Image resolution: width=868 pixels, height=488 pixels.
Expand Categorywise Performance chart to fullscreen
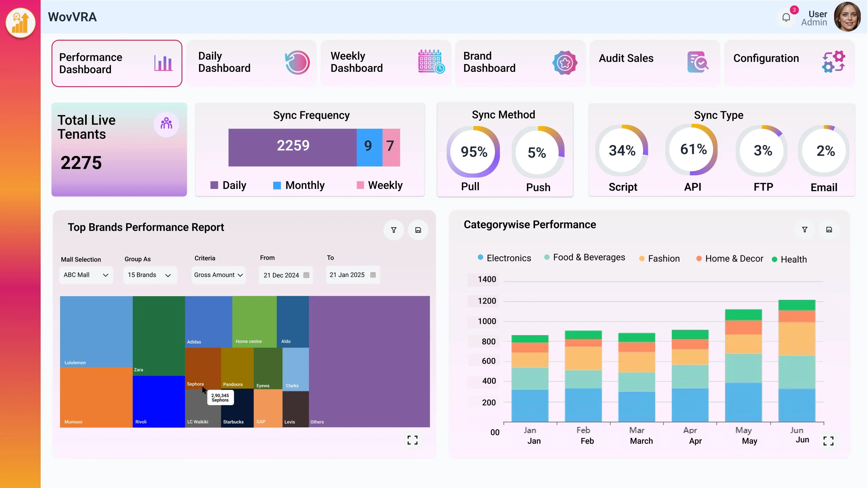point(828,441)
